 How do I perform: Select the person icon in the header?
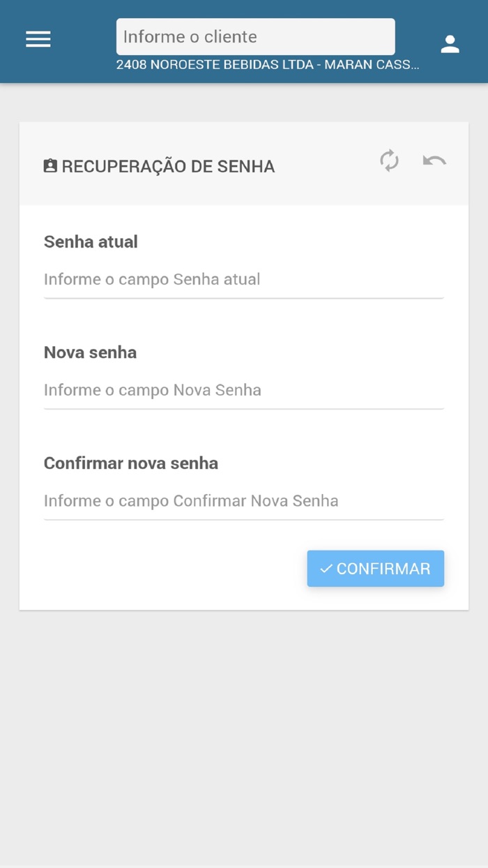[x=450, y=43]
